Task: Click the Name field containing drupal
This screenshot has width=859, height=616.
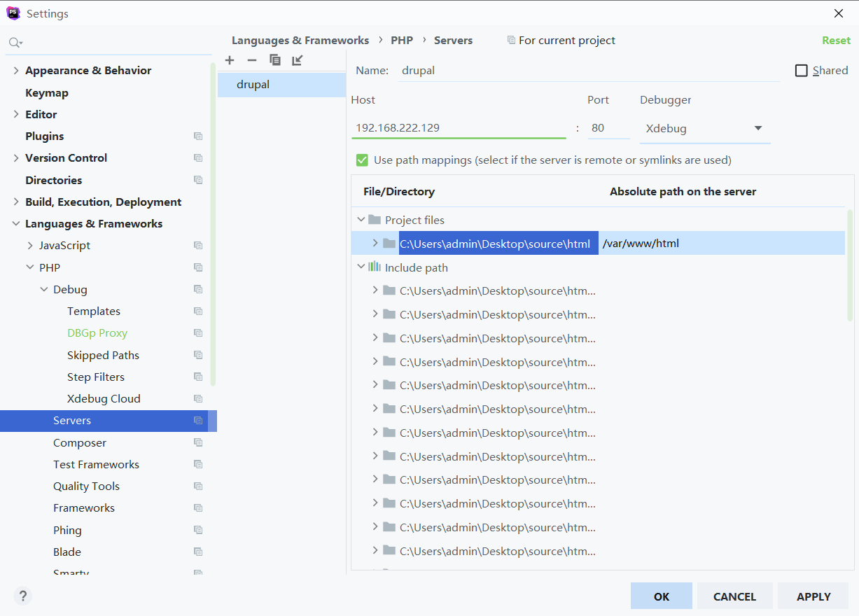Action: (589, 71)
